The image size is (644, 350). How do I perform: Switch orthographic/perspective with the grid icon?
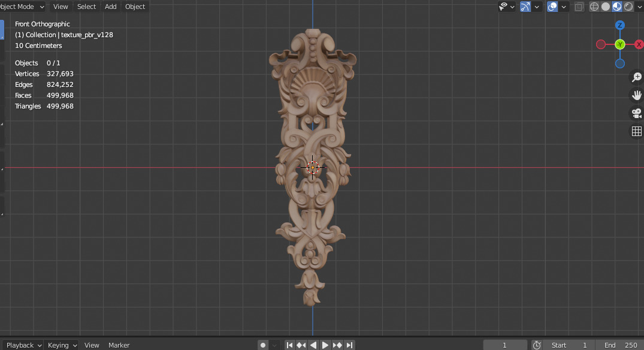click(637, 131)
